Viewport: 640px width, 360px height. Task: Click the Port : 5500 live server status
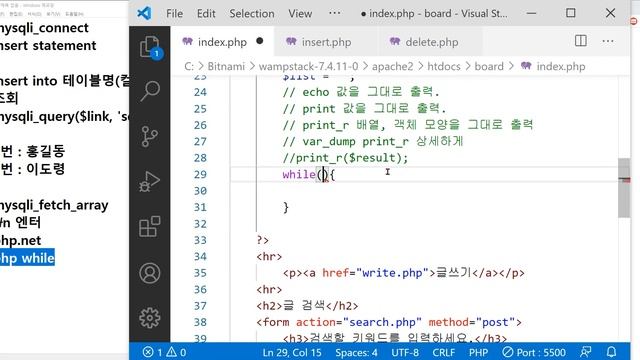(534, 352)
